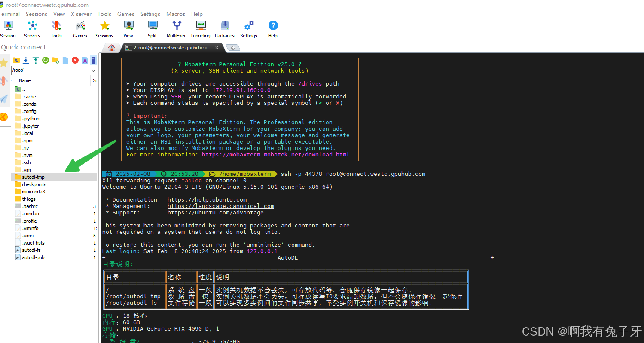The width and height of the screenshot is (644, 343).
Task: Select the root@connect.westc.gpuhub.com terminal tab
Action: coord(171,48)
